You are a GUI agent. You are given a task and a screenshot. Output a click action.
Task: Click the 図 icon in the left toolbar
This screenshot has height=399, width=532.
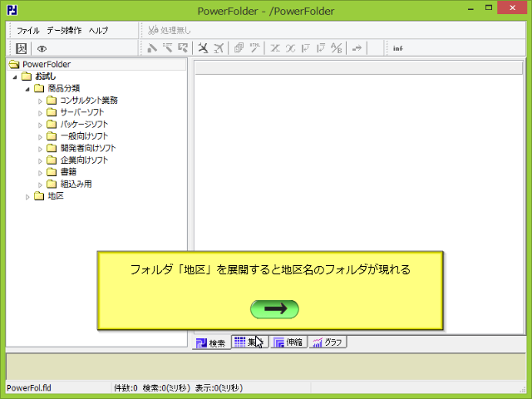pos(22,48)
